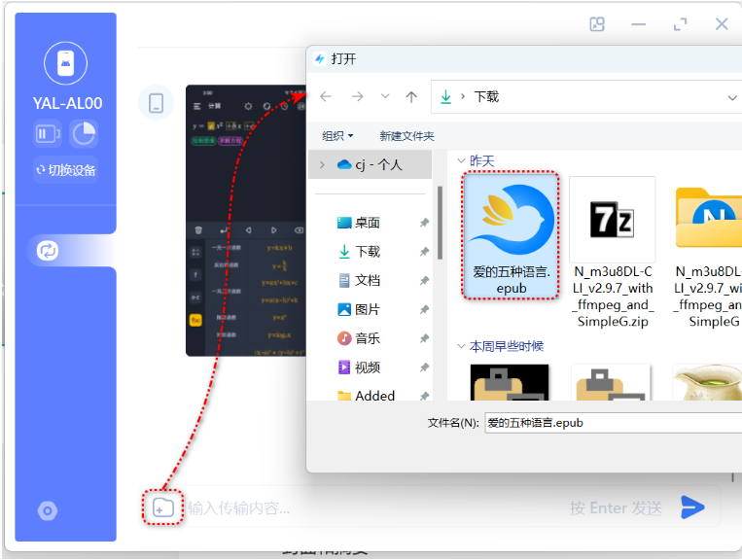The width and height of the screenshot is (742, 560).
Task: Select the 爱的五种语言.epub file
Action: [511, 236]
